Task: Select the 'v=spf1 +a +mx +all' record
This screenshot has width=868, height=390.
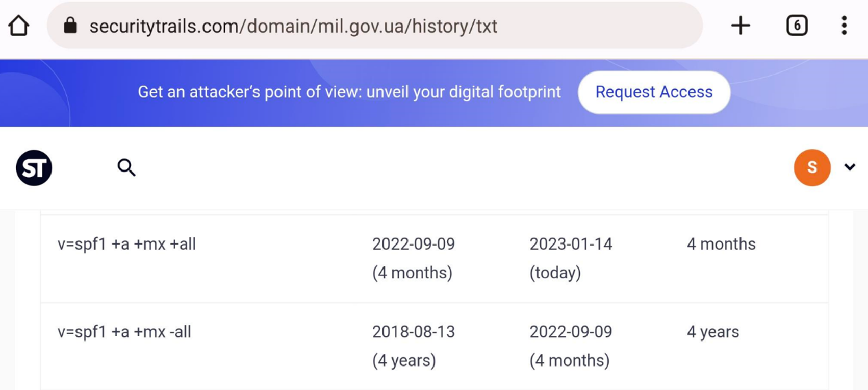Action: point(126,244)
